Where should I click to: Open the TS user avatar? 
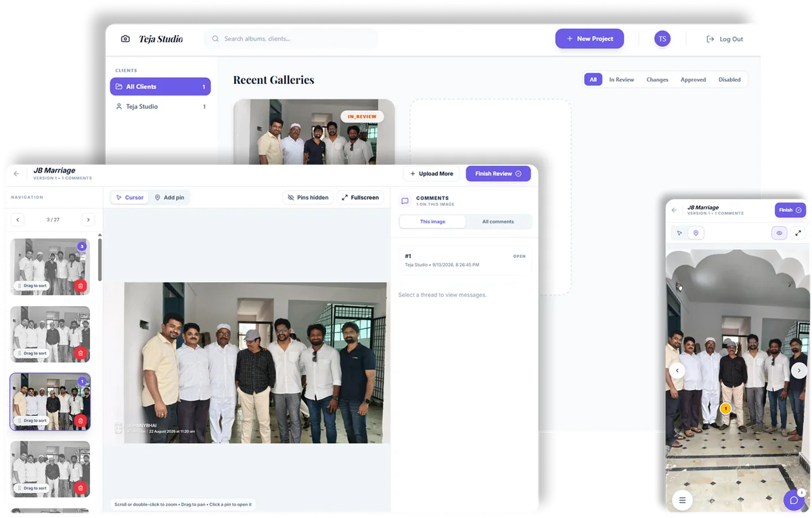[662, 39]
